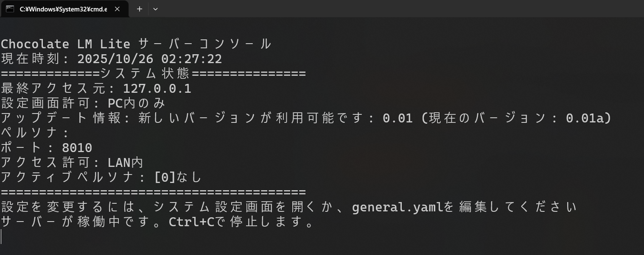Open a new tab with plus button
Screen dimensions: 644x255
click(x=139, y=9)
